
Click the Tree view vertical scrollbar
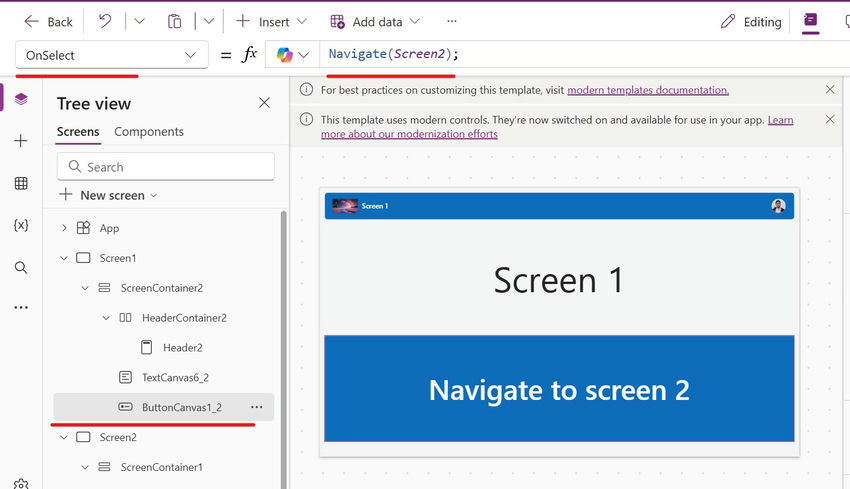coord(283,350)
